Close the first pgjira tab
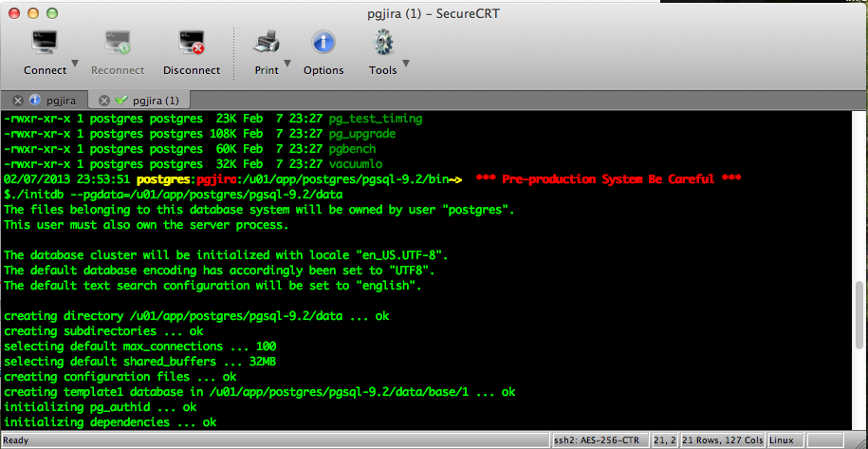This screenshot has width=868, height=449. coord(18,101)
